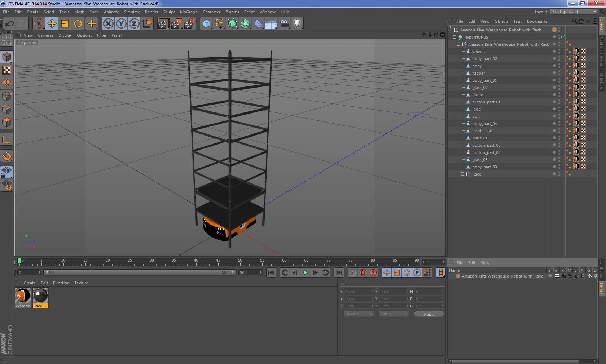Open material manager Texture menu

click(81, 283)
